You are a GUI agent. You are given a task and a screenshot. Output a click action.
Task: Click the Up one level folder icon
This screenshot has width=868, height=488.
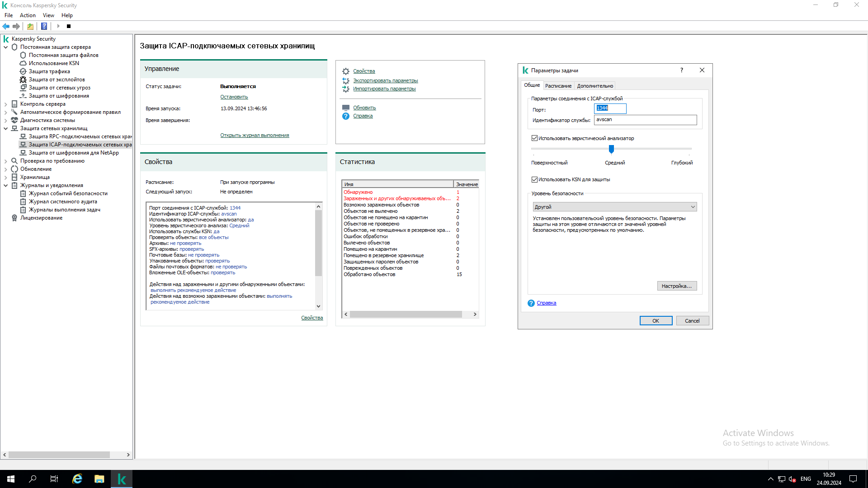tap(30, 26)
